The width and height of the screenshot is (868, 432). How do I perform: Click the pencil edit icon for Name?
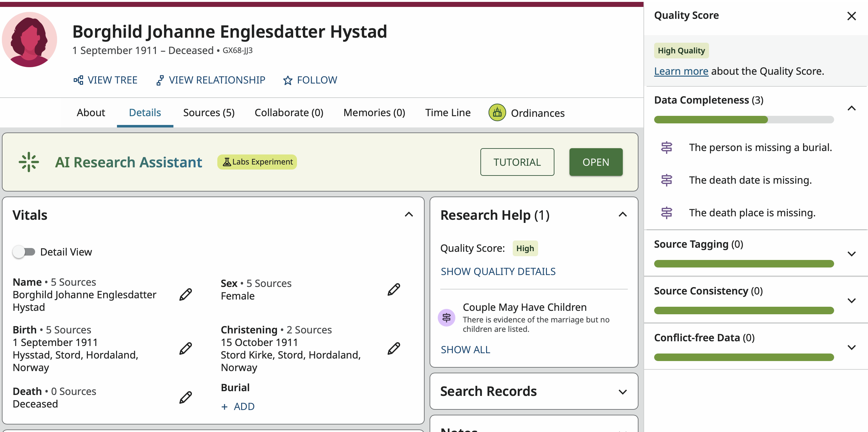point(185,294)
